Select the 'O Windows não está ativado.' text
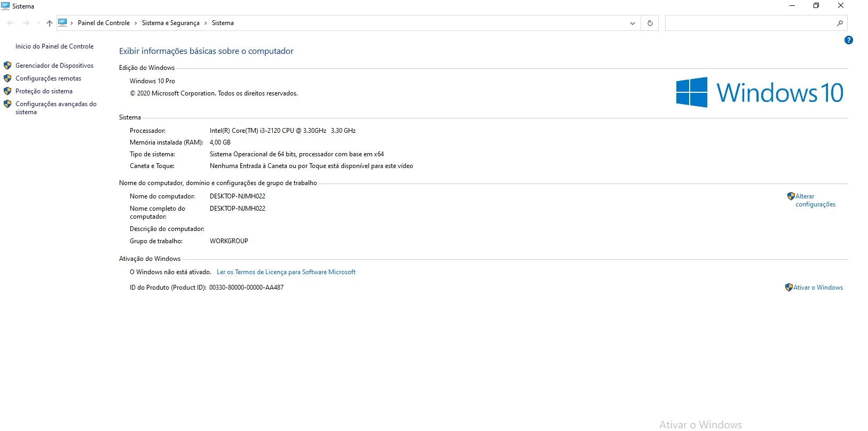Image resolution: width=868 pixels, height=431 pixels. pyautogui.click(x=170, y=272)
